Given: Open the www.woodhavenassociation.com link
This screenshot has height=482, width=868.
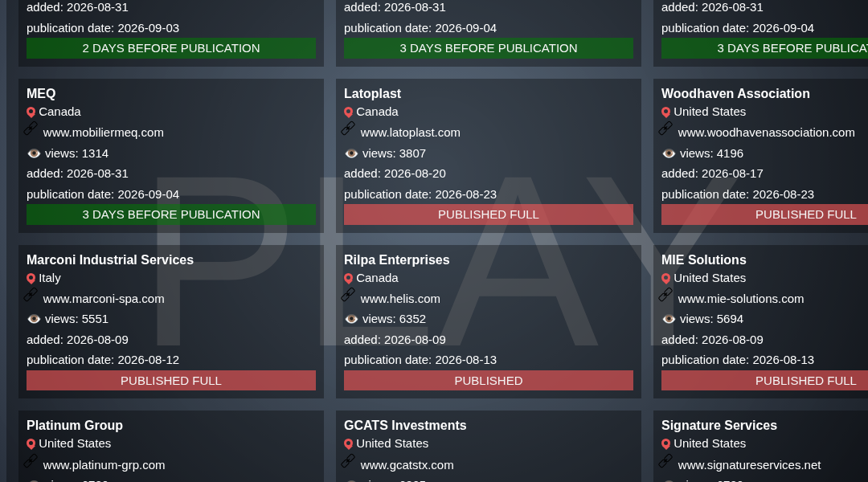Looking at the screenshot, I should 766,133.
